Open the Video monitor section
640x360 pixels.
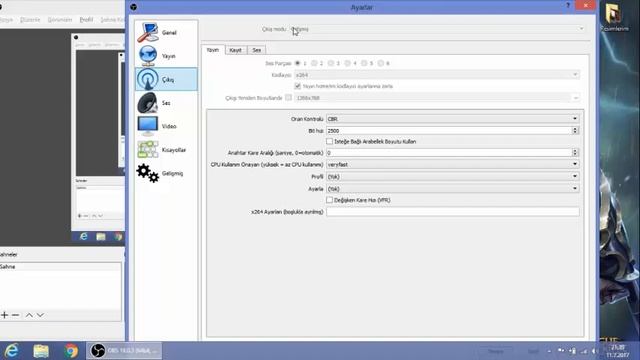coord(166,126)
